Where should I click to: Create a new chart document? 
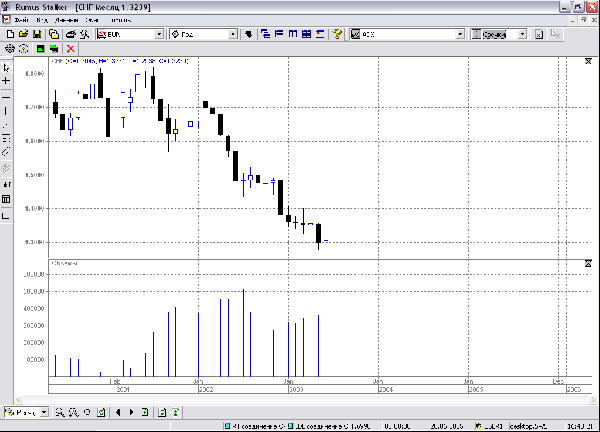(10, 34)
